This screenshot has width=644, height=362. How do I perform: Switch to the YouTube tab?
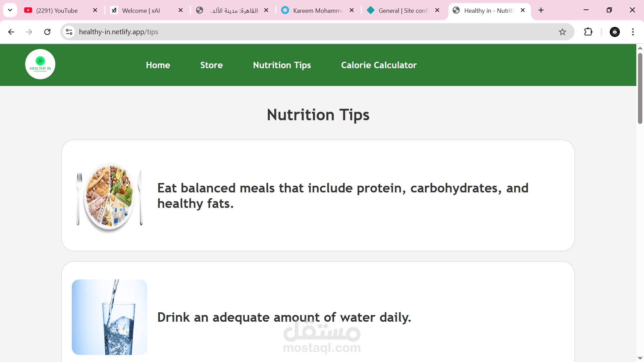tap(57, 10)
